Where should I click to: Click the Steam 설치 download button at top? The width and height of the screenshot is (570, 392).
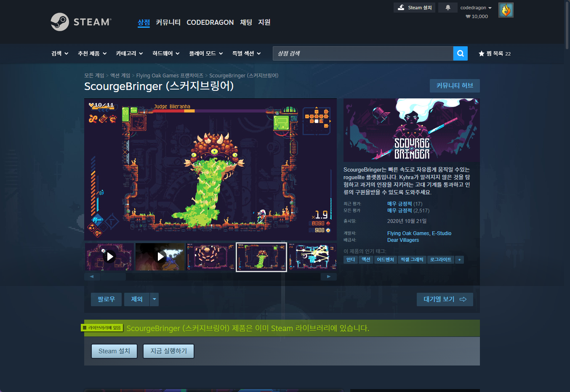[x=415, y=8]
